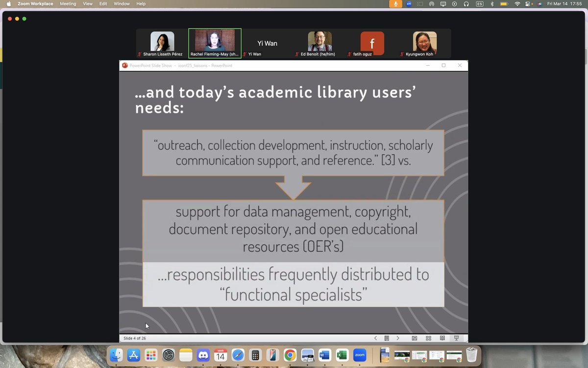Viewport: 588px width, 368px height.
Task: Select Slide Show view icon in status bar
Action: coord(456,338)
